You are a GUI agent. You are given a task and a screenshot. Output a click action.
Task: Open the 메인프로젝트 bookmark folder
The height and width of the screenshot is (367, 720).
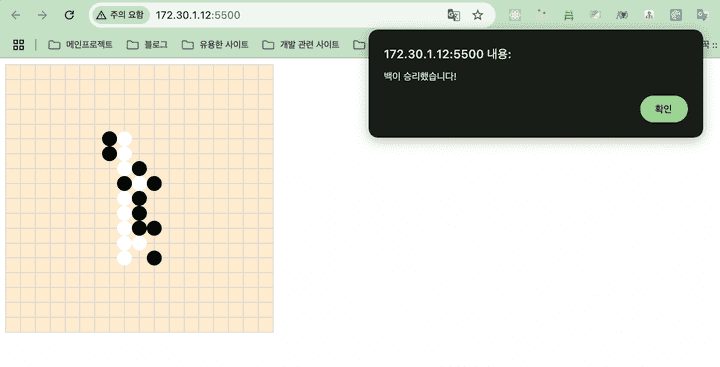(x=80, y=45)
